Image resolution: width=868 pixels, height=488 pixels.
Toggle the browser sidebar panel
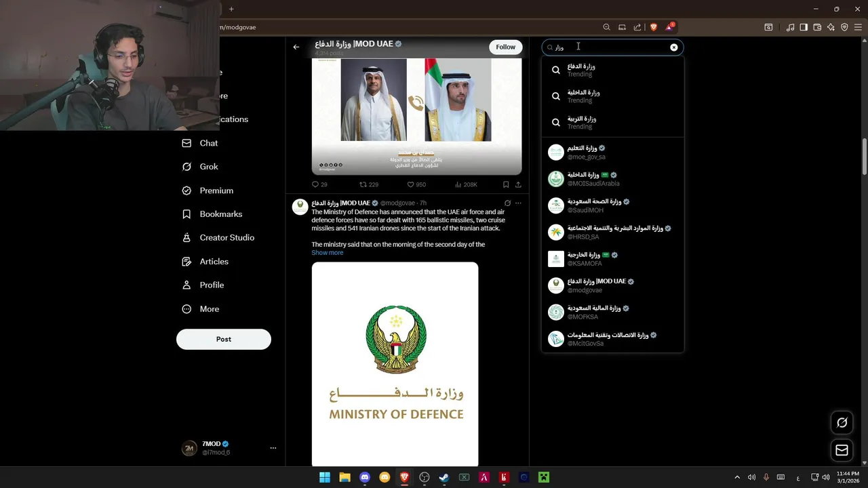tap(804, 27)
